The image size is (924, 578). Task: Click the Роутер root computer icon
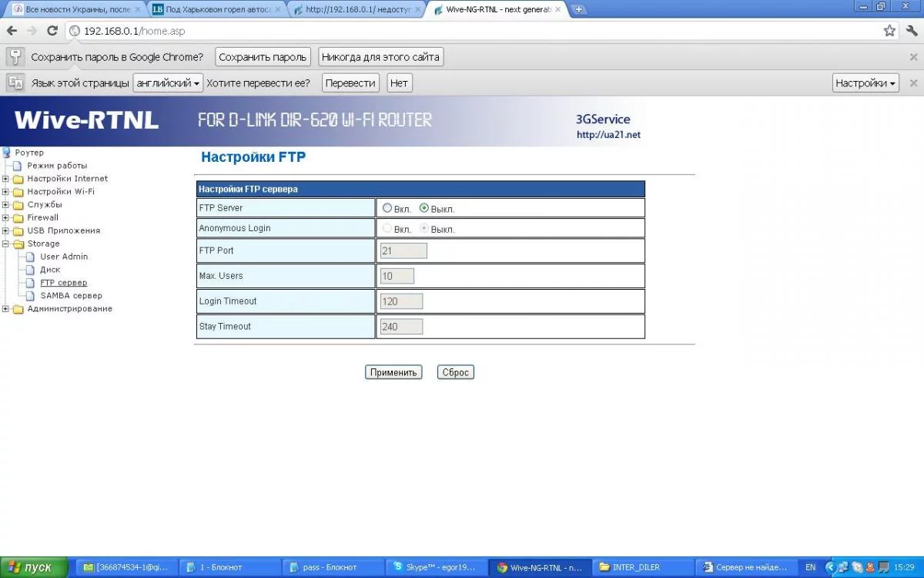7,153
